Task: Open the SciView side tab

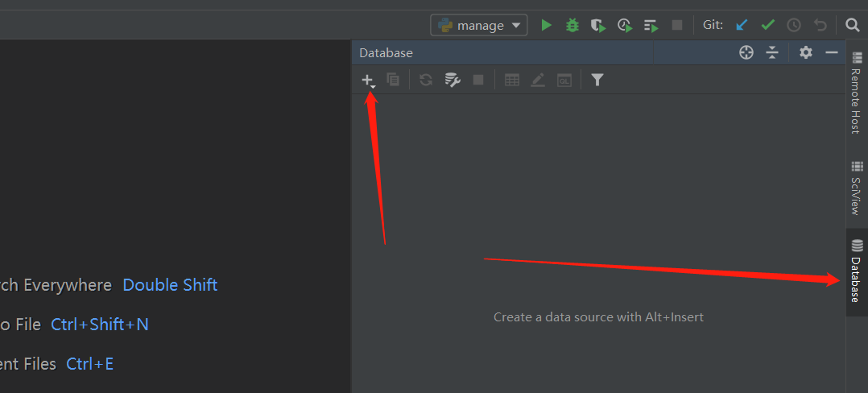Action: 857,188
